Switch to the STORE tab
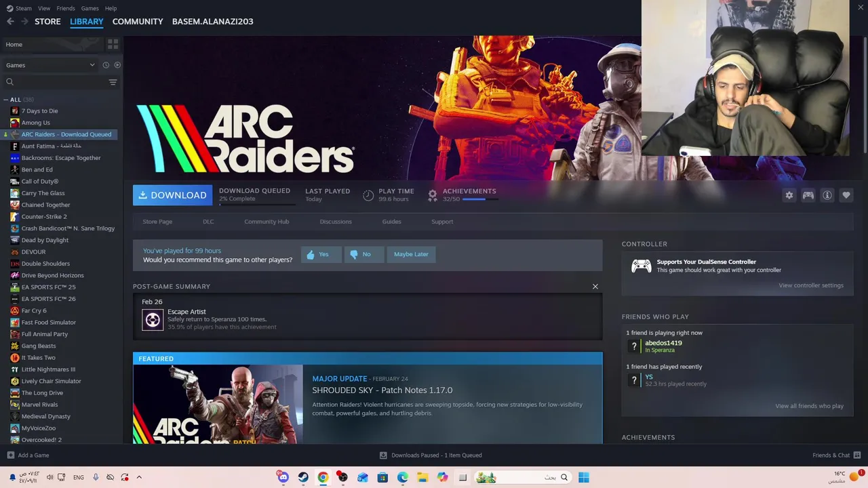The width and height of the screenshot is (868, 488). 47,22
